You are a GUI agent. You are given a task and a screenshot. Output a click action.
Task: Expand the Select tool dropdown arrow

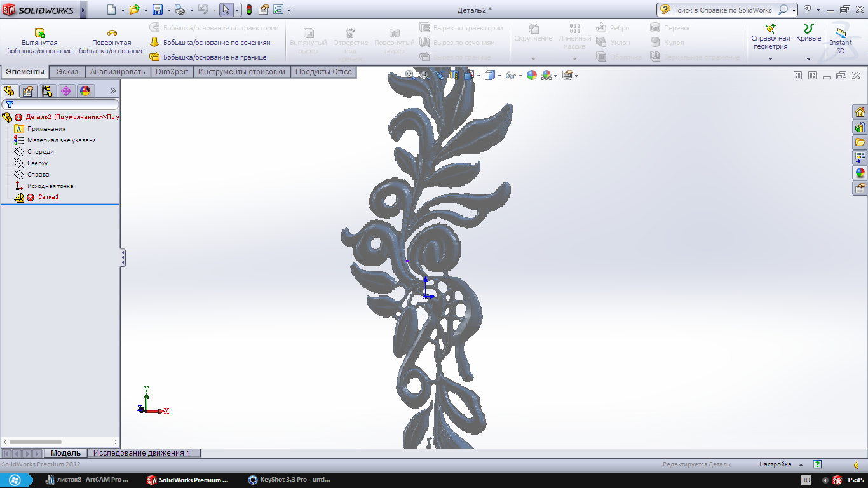[237, 10]
